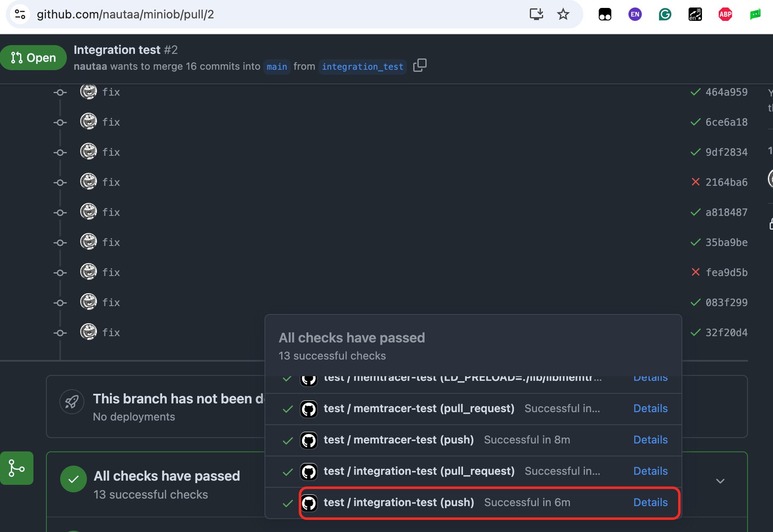The height and width of the screenshot is (532, 773).
Task: Open the integration_test branch link
Action: click(362, 67)
